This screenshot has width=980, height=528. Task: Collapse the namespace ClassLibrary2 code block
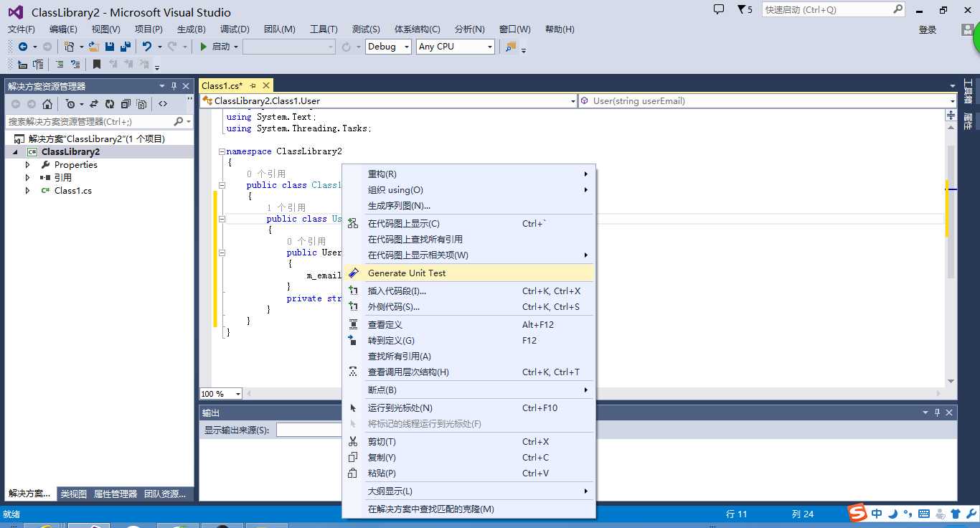pos(222,151)
